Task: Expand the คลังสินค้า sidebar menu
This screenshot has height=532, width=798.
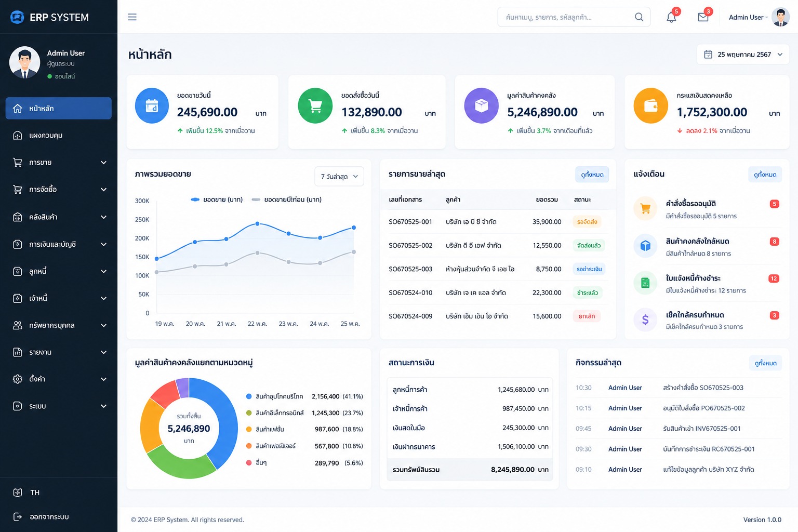Action: coord(59,217)
